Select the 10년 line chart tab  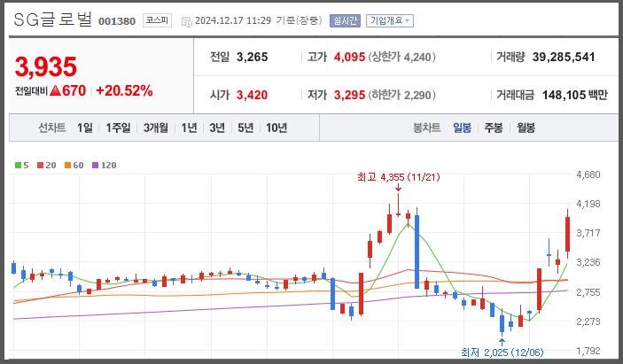(x=276, y=128)
